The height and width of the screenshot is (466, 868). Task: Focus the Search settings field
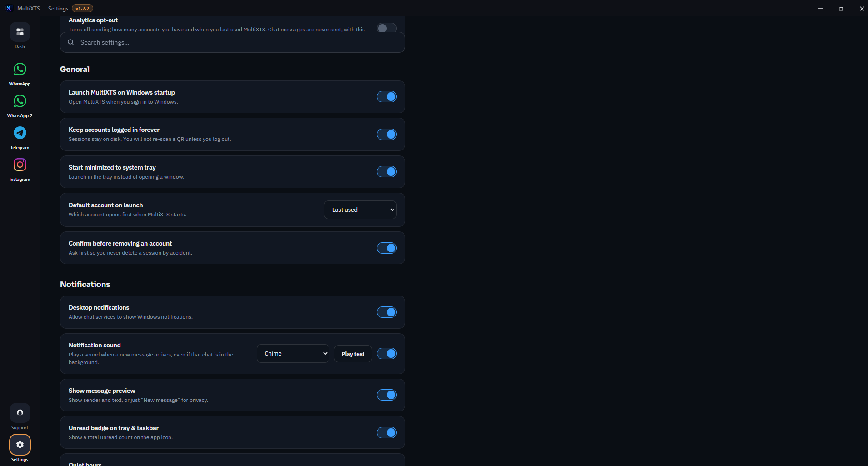coord(233,42)
